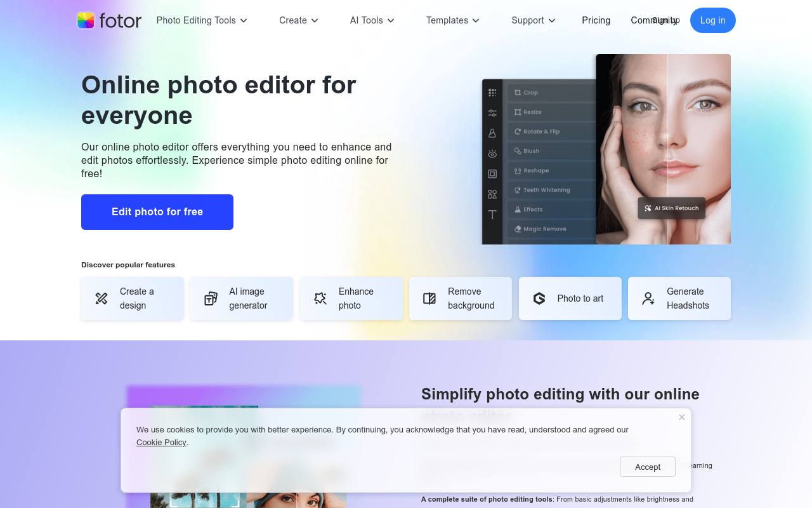Select the Photo to art icon

(x=539, y=298)
